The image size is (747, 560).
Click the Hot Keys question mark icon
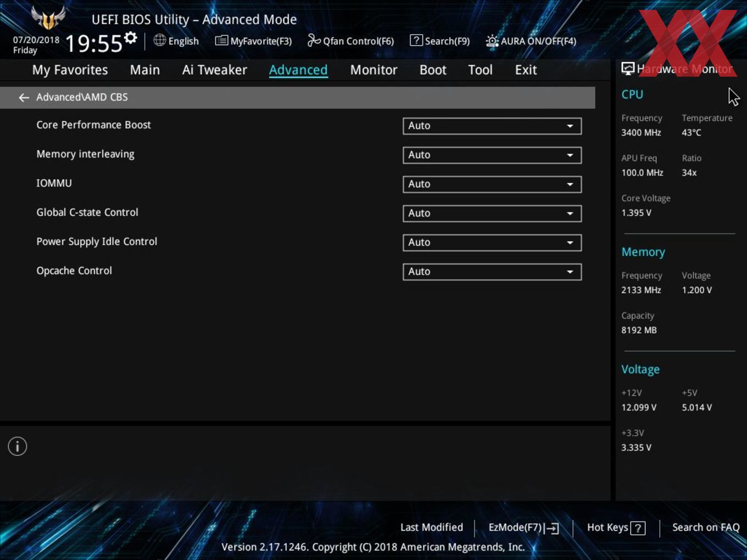638,528
